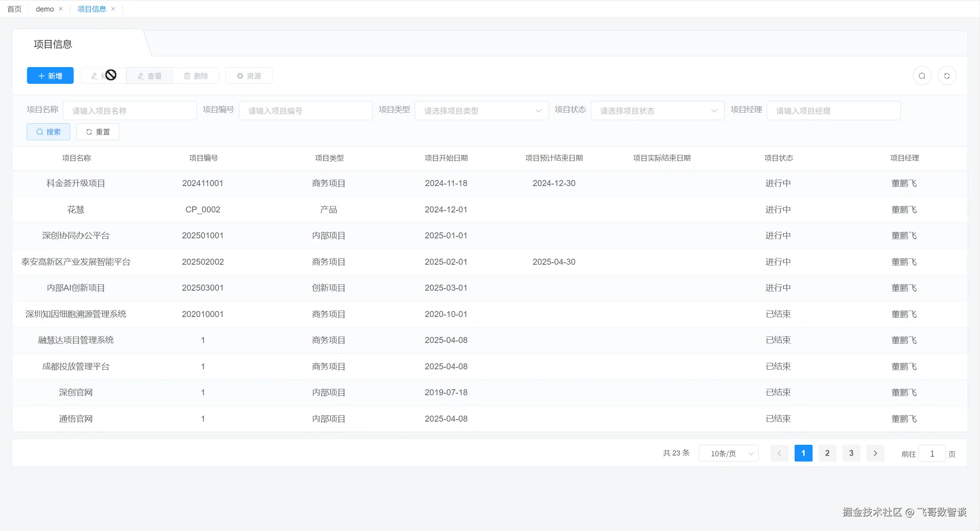Select the 科金荟升级项目 row

point(76,183)
